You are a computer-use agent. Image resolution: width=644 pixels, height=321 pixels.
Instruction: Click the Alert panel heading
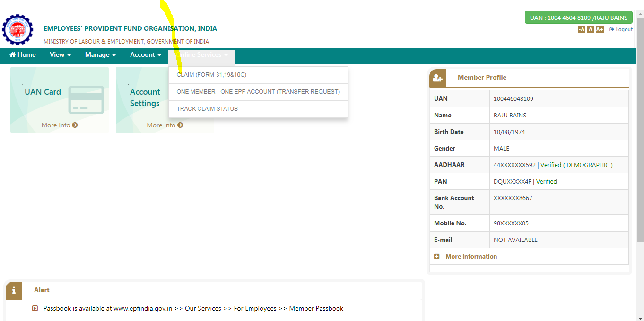[x=42, y=290]
